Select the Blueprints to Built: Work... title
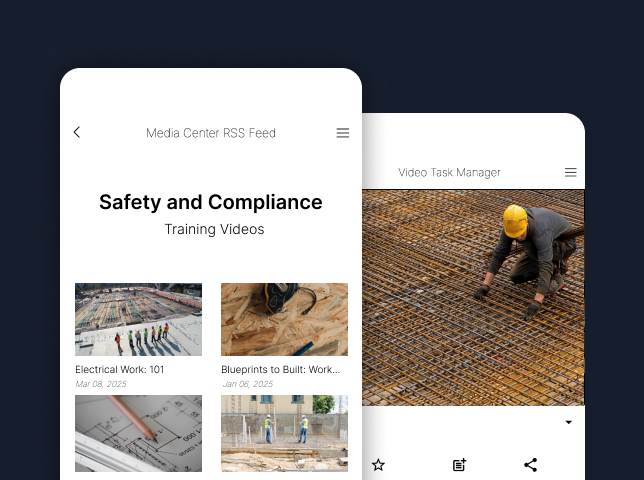 click(281, 370)
